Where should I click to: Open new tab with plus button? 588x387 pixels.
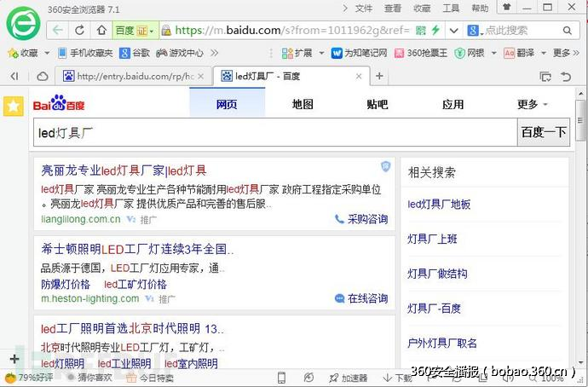pos(380,76)
